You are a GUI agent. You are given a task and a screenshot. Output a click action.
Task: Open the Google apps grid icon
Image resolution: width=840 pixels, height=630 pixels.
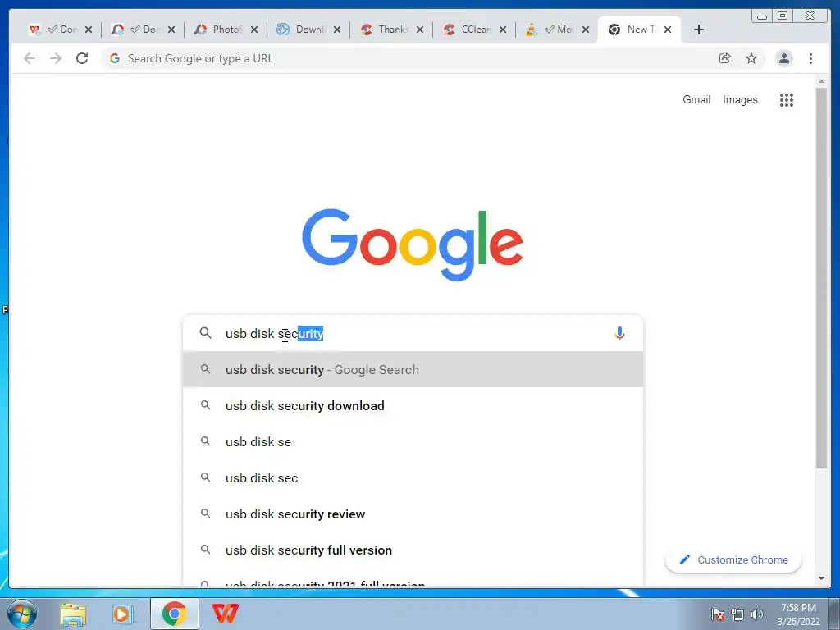click(786, 99)
